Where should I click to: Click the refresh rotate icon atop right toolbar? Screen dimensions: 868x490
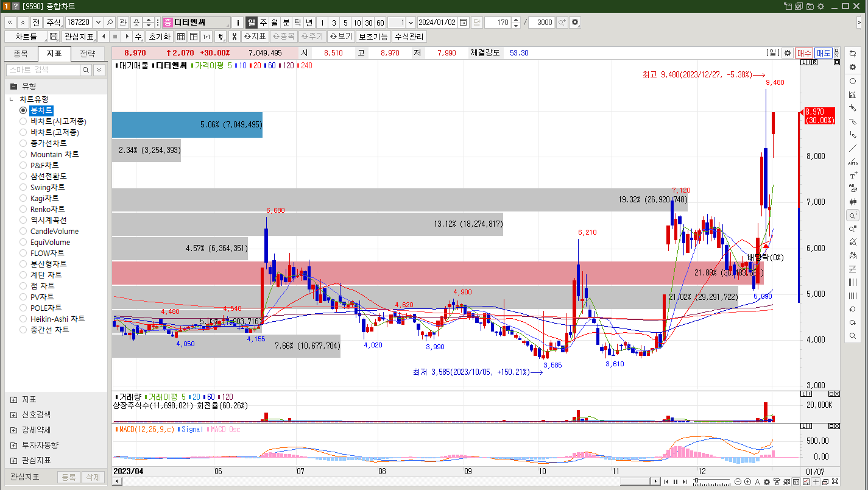point(853,54)
